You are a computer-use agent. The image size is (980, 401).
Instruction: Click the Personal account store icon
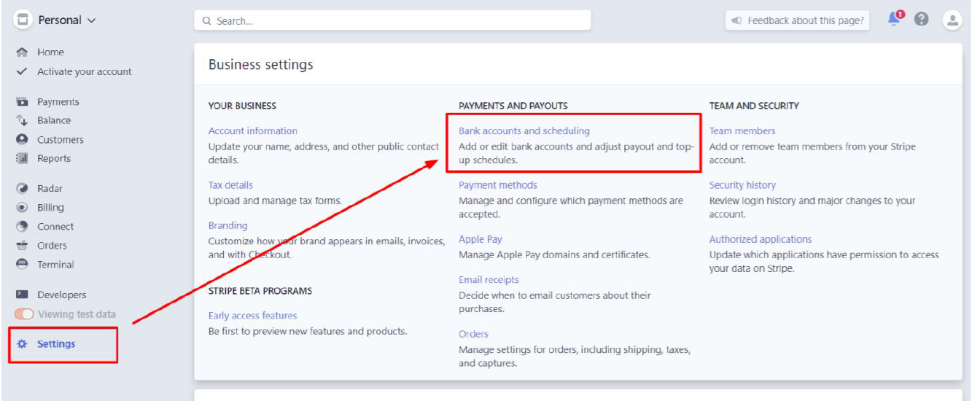23,20
